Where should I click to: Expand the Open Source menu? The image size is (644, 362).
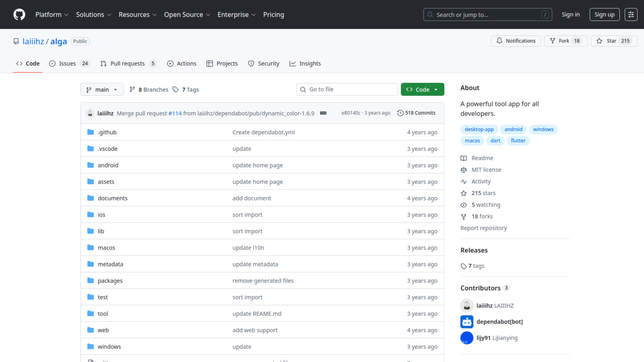click(187, 15)
